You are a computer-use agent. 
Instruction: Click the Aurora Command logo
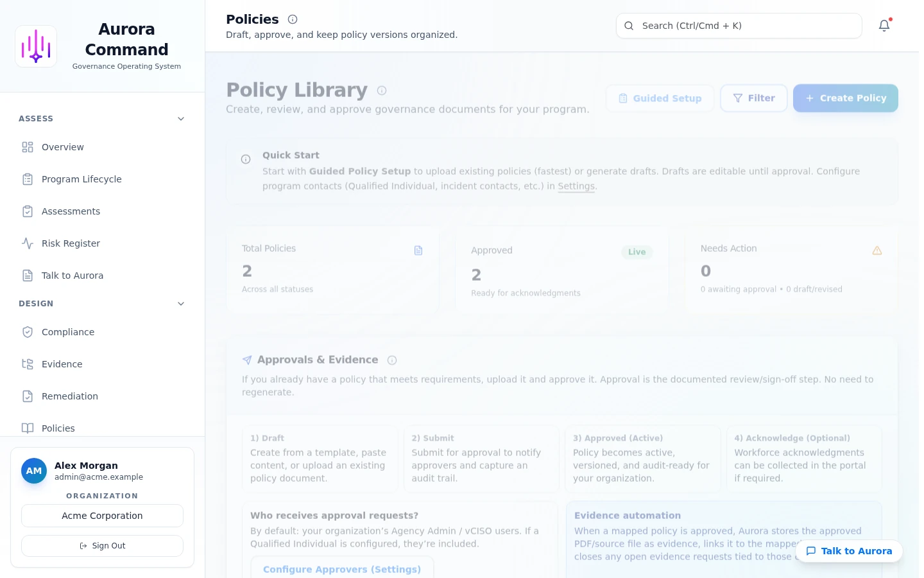tap(36, 46)
